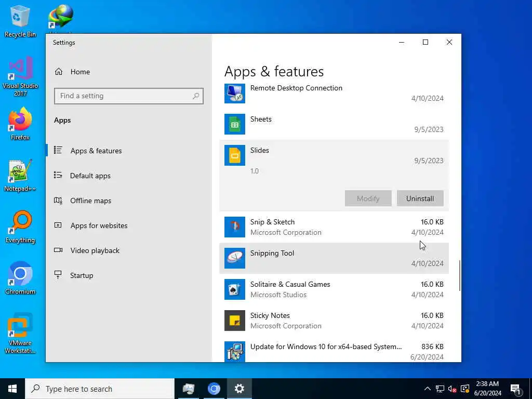Click the Remote Desktop Connection app icon

234,93
